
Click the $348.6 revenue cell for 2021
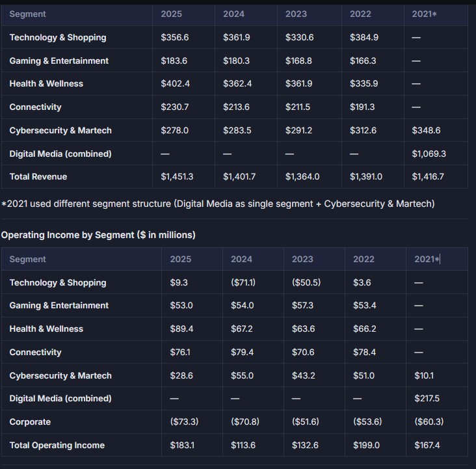426,130
